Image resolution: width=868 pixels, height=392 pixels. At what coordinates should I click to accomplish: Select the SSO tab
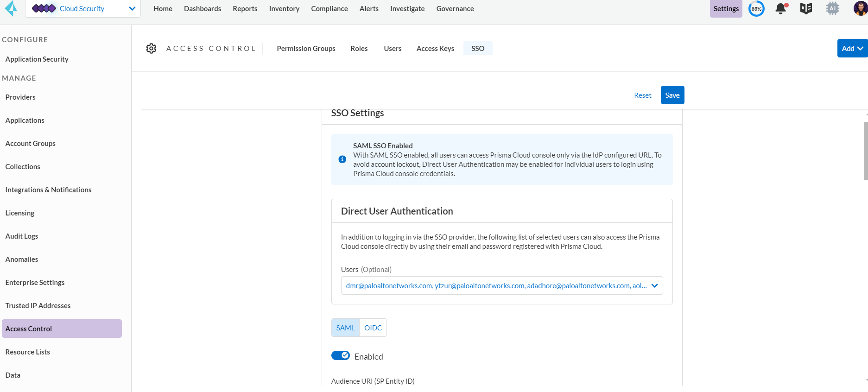(x=478, y=48)
